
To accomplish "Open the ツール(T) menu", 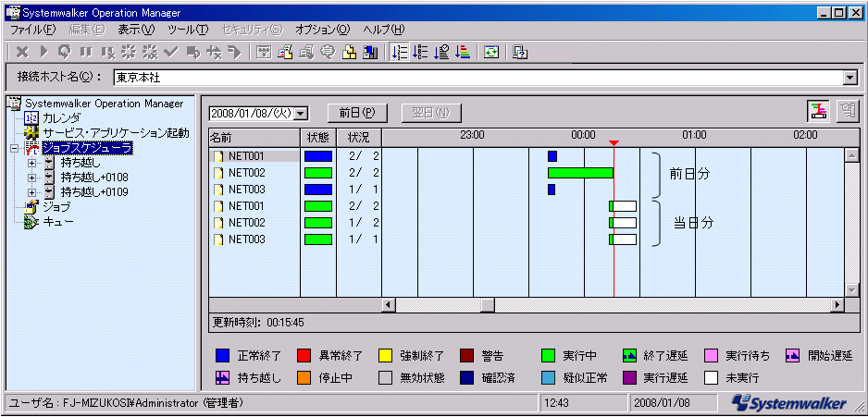I will coord(188,30).
